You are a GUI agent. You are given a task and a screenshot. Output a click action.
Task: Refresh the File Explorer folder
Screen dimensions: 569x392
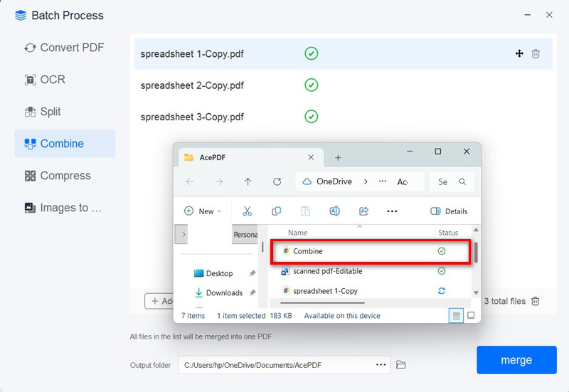pos(277,181)
